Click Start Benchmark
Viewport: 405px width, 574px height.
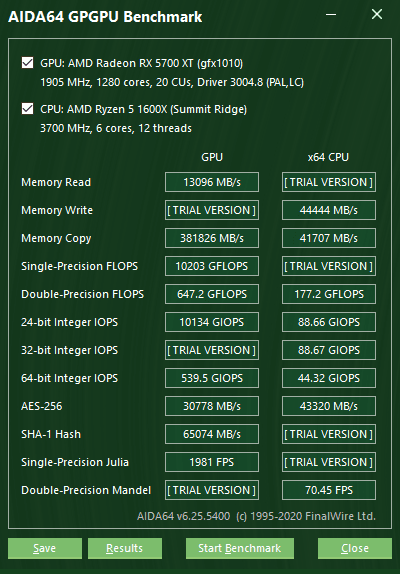(x=240, y=548)
